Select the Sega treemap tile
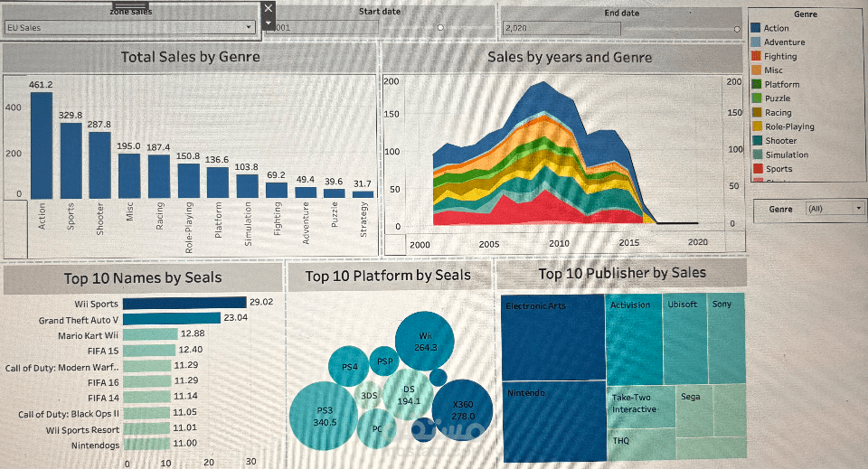The width and height of the screenshot is (868, 469). click(x=694, y=413)
